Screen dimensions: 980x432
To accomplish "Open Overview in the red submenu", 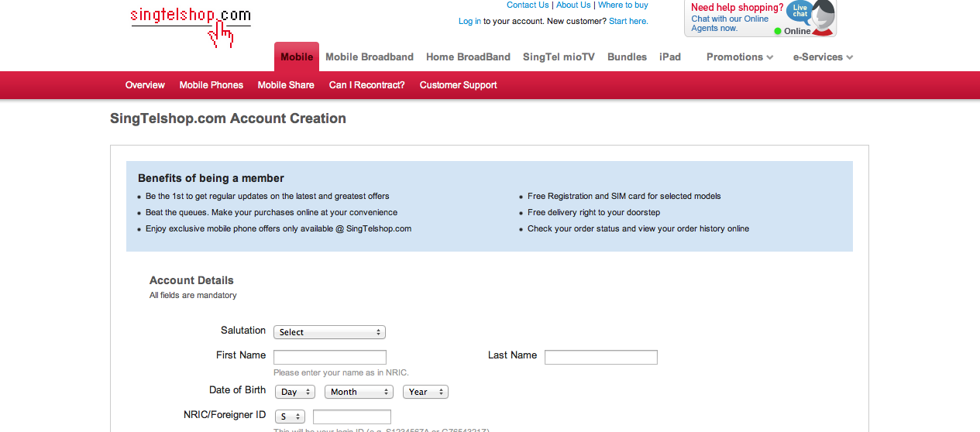I will [x=145, y=85].
